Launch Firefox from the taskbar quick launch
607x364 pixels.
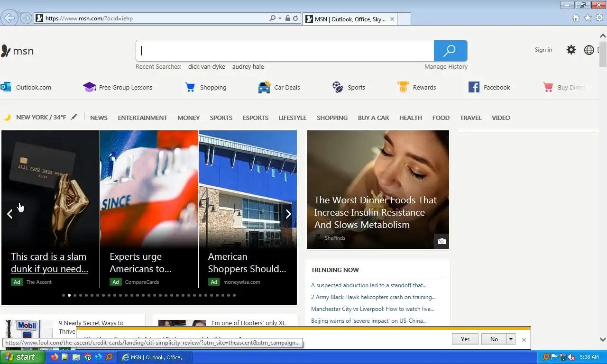(54, 357)
